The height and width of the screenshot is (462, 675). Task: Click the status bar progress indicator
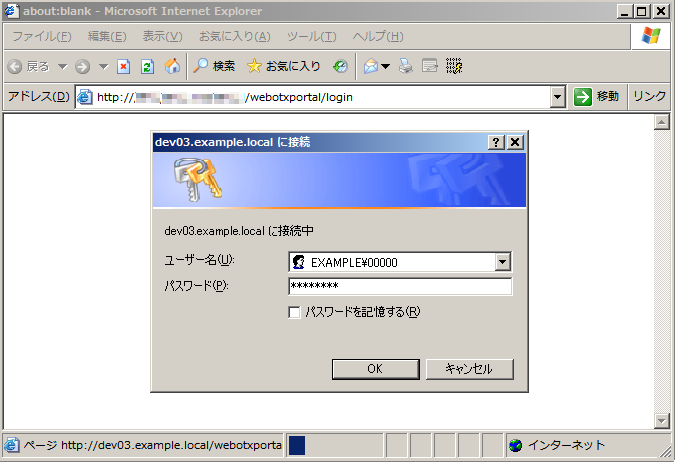coord(297,445)
